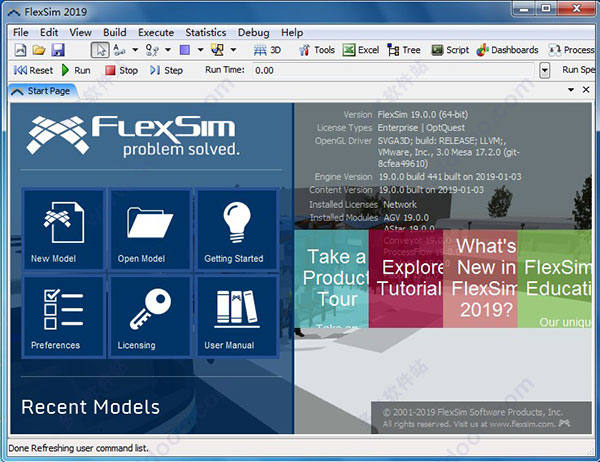Select the standard pointer mode tool

pyautogui.click(x=100, y=50)
